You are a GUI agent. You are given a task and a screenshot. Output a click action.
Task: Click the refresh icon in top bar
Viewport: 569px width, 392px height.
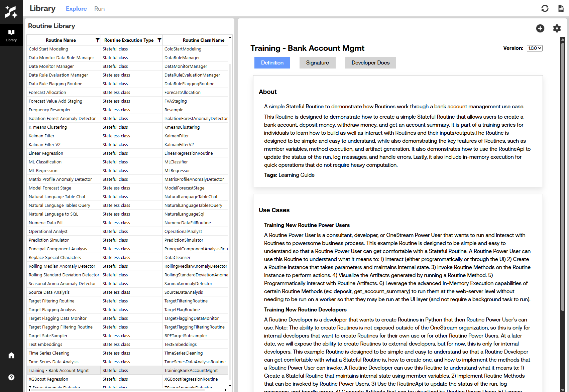tap(545, 8)
